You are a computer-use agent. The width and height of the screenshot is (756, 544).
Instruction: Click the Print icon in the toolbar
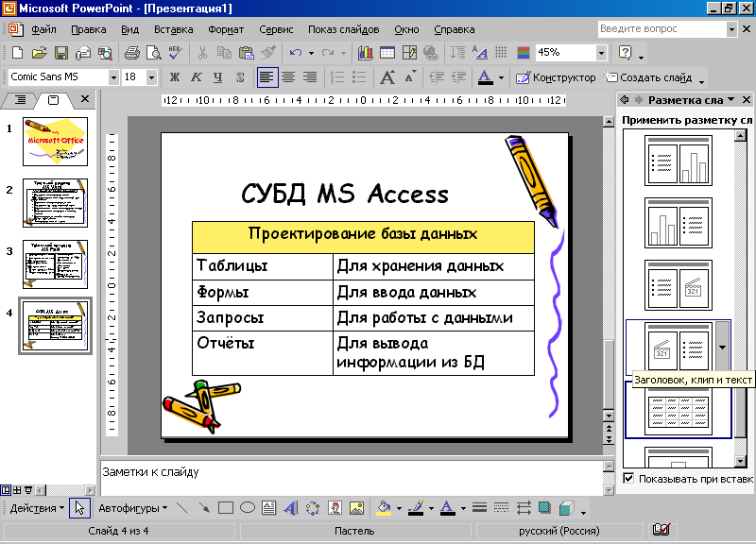pos(131,53)
